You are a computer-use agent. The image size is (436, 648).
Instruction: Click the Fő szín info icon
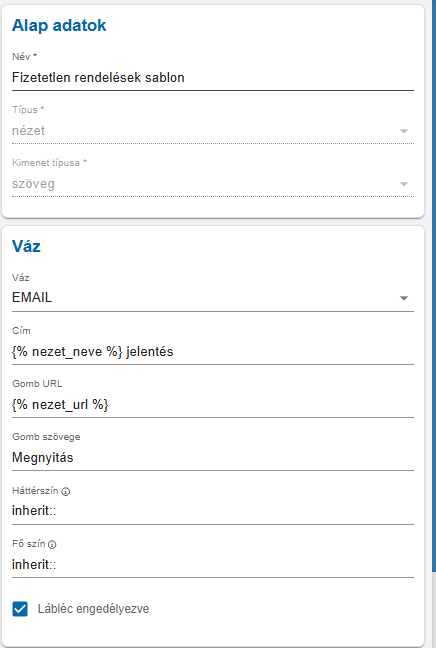tap(52, 545)
